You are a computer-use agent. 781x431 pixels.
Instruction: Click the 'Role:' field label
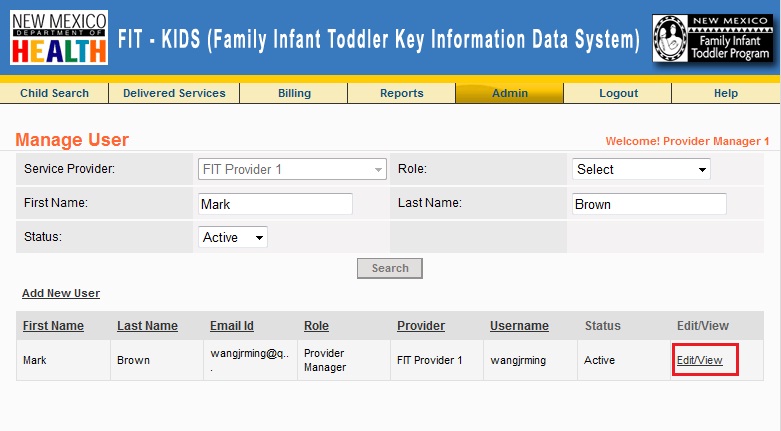pos(412,169)
